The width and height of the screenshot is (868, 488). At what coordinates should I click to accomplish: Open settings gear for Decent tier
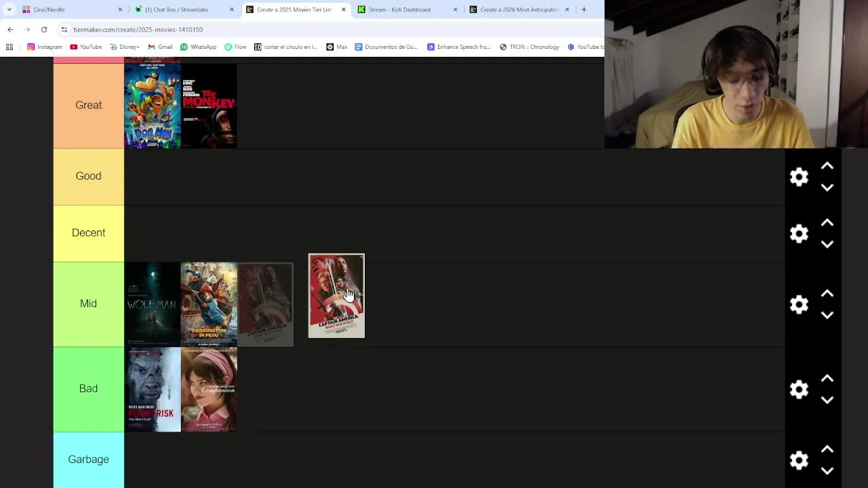(799, 234)
